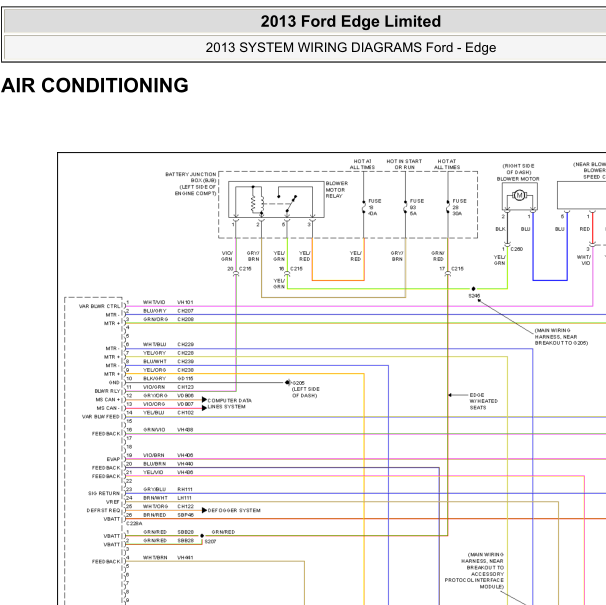
Task: Click the orange YEL/RED wire segment
Action: tap(338, 280)
